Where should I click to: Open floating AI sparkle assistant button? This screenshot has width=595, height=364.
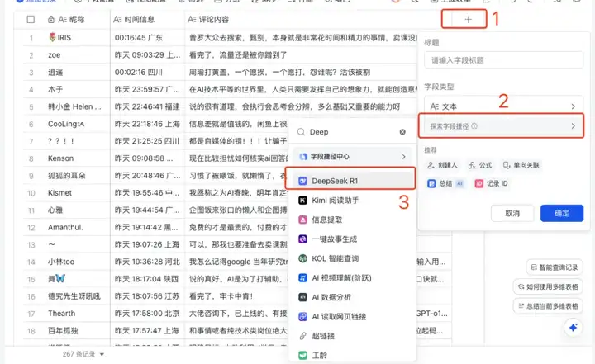pyautogui.click(x=573, y=328)
